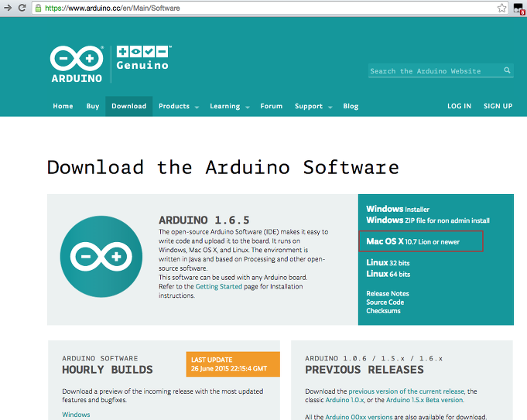Click the orange LAST UPDATE badge
The image size is (527, 420).
click(233, 364)
